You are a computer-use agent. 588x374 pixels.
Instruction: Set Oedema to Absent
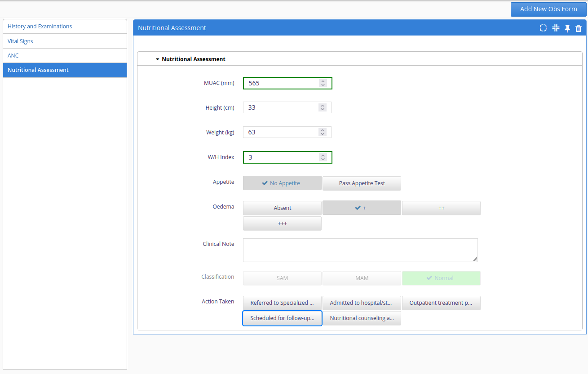pos(282,208)
